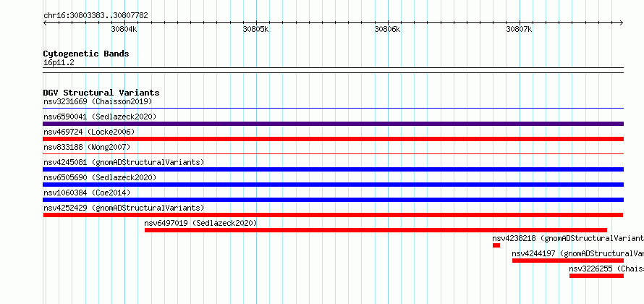The height and width of the screenshot is (304, 644).
Task: Select the red nsv469724 variant bar
Action: tap(334, 139)
